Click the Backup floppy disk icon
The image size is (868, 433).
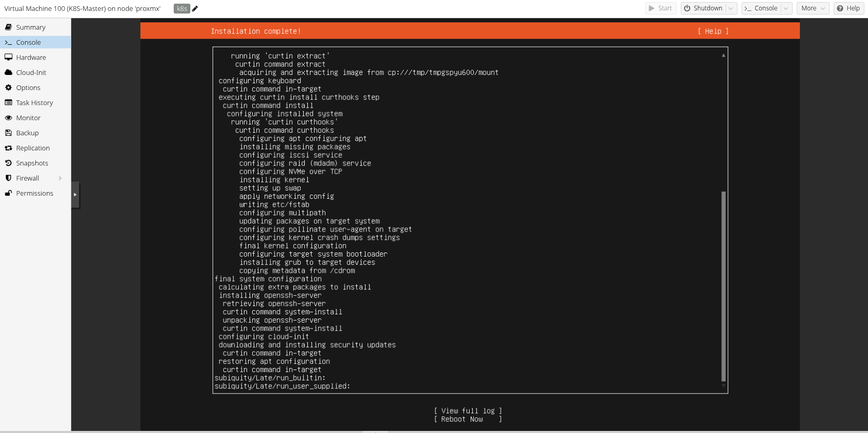pyautogui.click(x=8, y=133)
